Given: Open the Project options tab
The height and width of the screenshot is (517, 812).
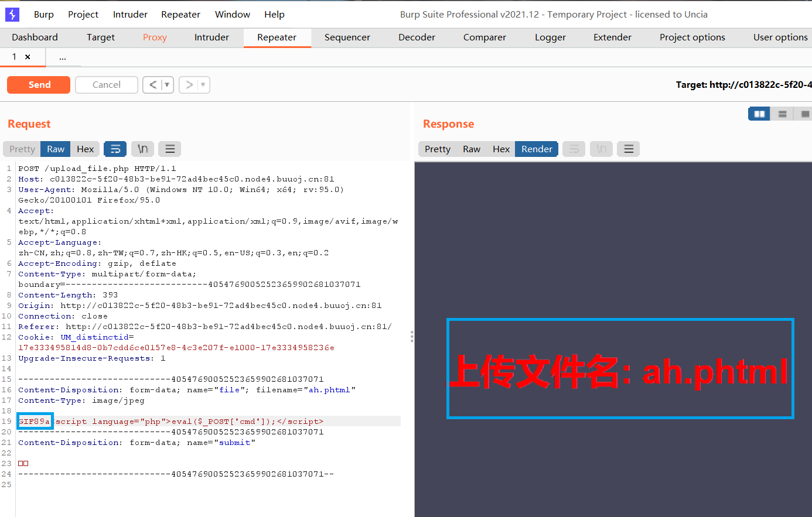Looking at the screenshot, I should (692, 37).
